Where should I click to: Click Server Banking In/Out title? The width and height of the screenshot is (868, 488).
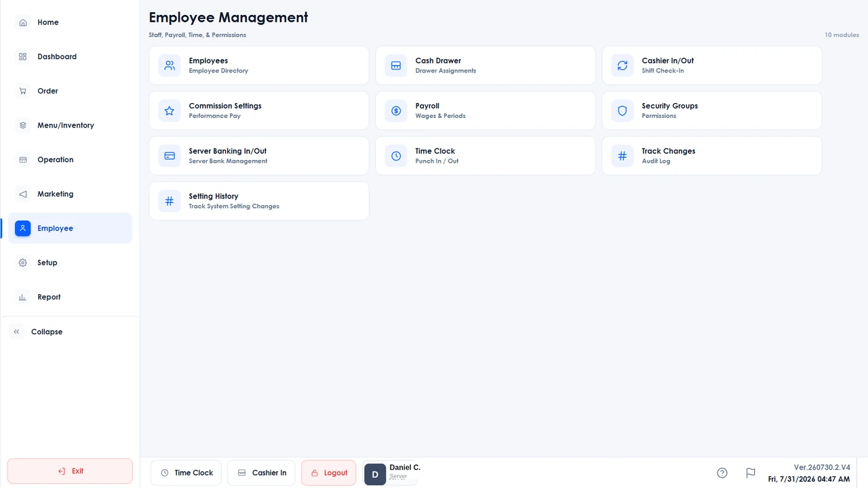228,151
